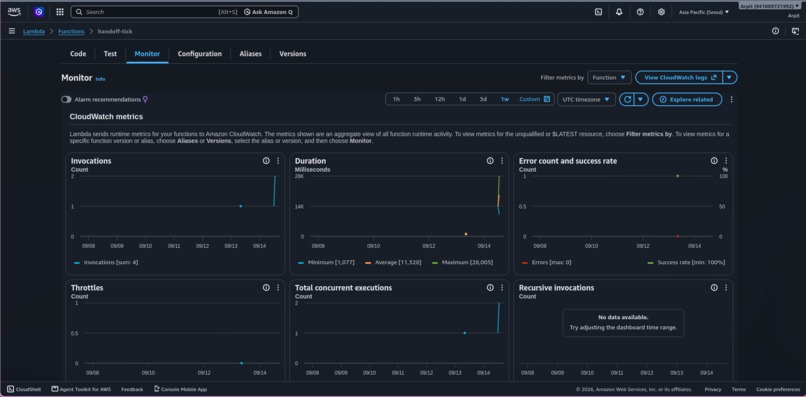Select the 3h time range
This screenshot has height=397, width=806.
(417, 99)
